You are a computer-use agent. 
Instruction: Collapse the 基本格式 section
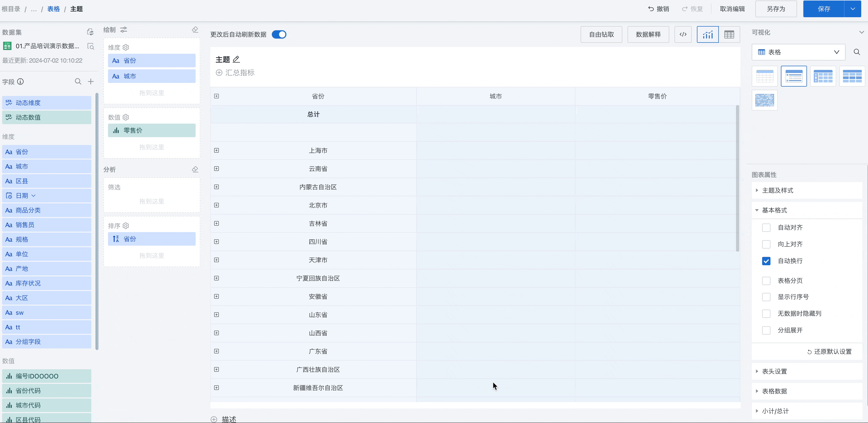coord(807,210)
